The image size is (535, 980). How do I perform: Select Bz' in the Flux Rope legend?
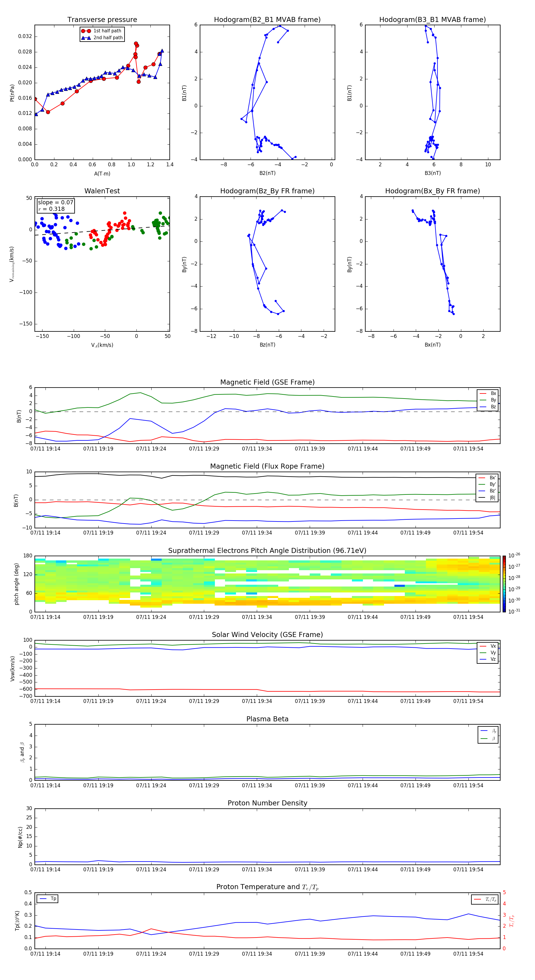(487, 491)
